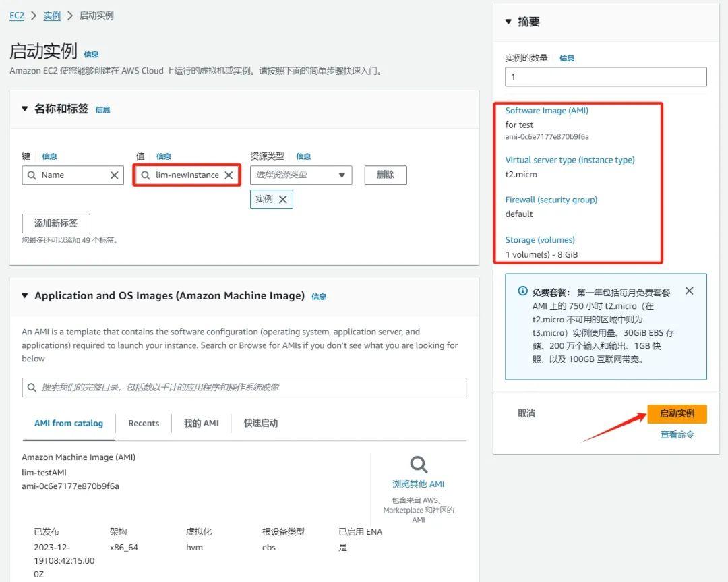Click the 启动实例 button
This screenshot has height=582, width=728.
(x=677, y=413)
